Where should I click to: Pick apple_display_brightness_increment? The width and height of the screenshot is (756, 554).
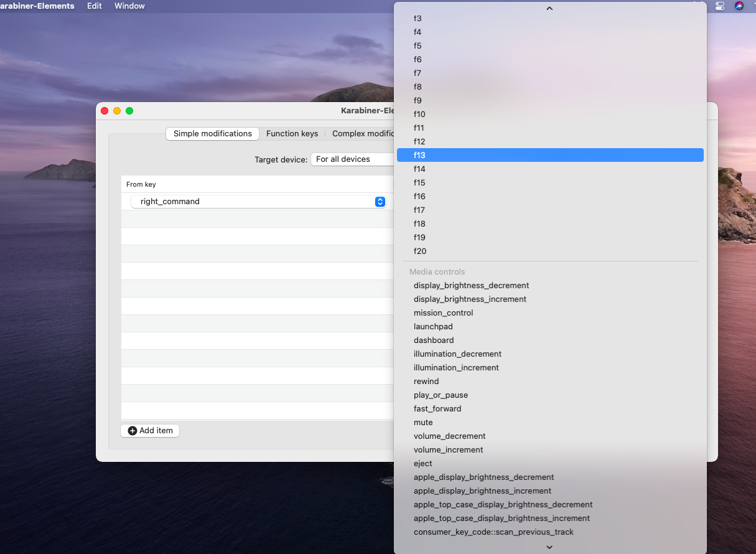(x=550, y=491)
